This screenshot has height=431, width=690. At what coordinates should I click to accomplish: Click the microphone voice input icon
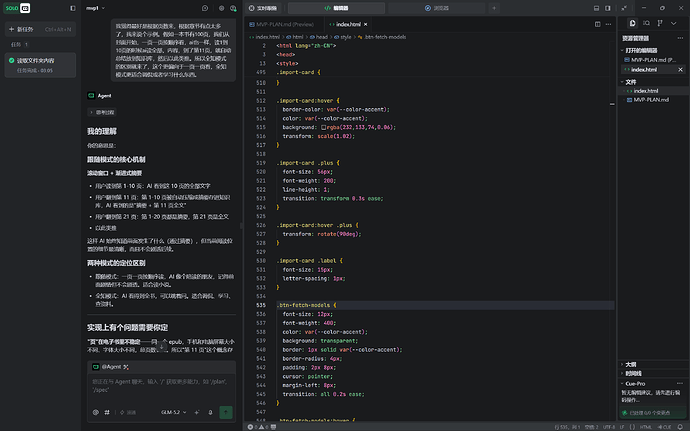(210, 412)
